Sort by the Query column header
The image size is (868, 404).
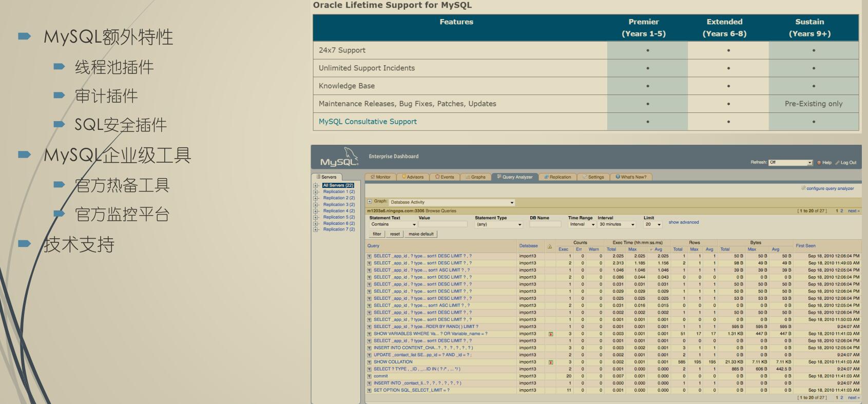click(373, 246)
